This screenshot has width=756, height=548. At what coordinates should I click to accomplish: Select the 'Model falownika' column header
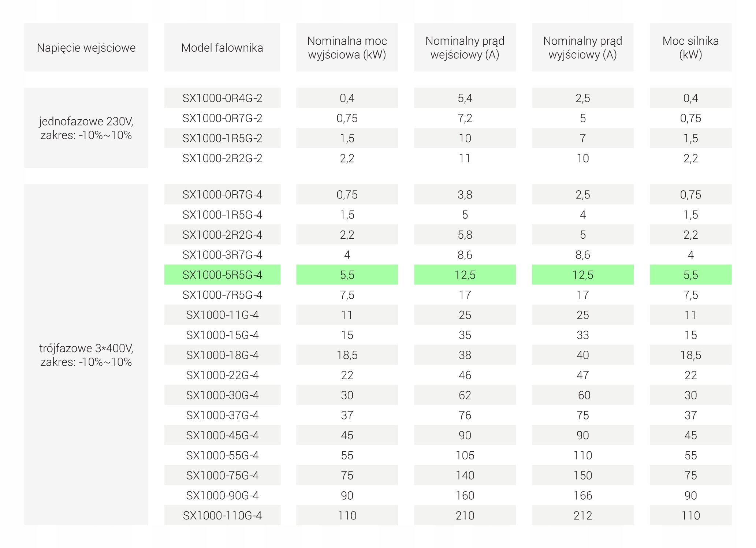click(x=222, y=48)
